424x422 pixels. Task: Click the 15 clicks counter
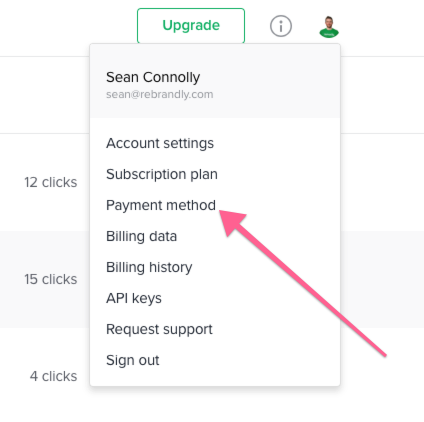coord(51,279)
